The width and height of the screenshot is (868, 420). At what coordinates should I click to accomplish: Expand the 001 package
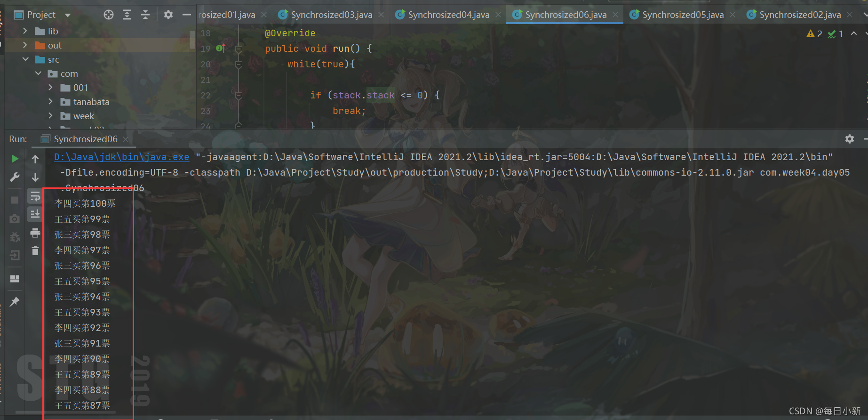[51, 88]
